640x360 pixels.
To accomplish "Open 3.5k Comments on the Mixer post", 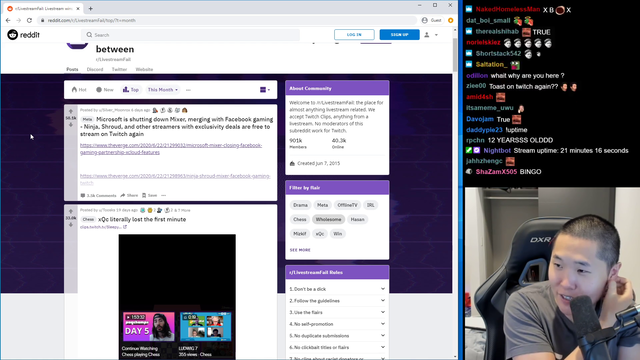I will click(98, 196).
